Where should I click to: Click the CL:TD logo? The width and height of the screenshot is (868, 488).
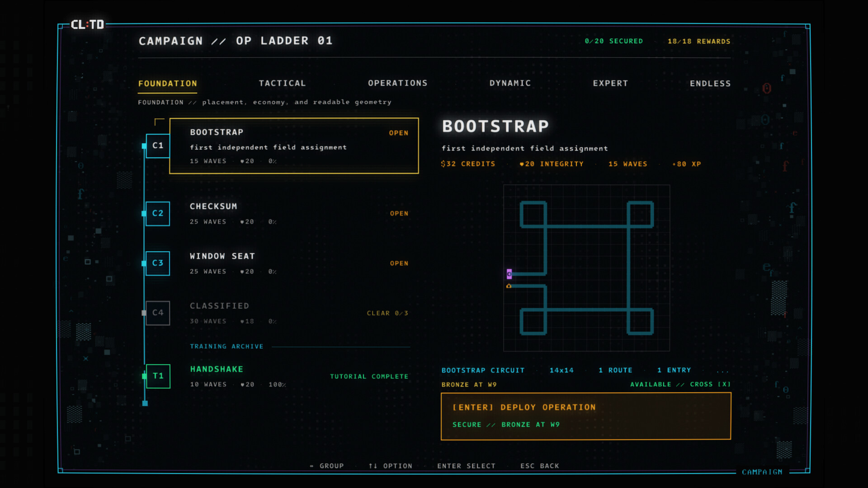pyautogui.click(x=88, y=24)
